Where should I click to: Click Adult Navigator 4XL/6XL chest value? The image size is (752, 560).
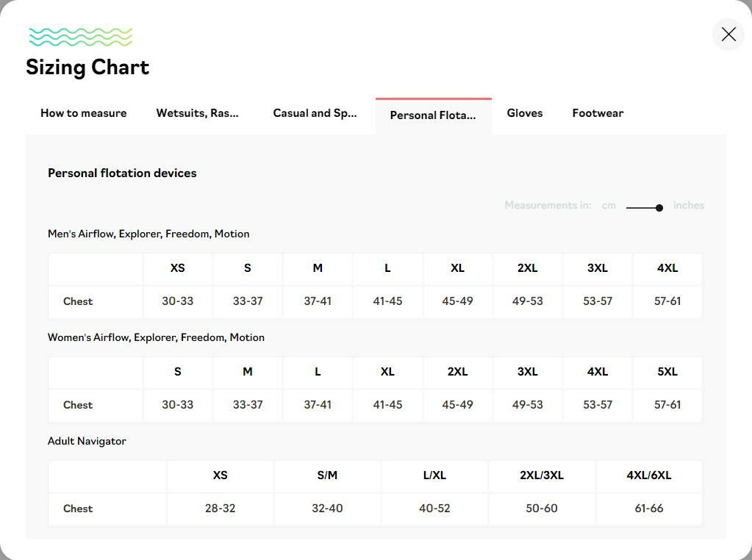(x=649, y=509)
